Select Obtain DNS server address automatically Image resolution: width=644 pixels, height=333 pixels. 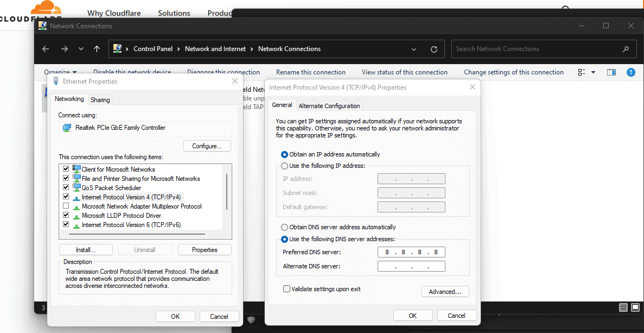(x=284, y=227)
